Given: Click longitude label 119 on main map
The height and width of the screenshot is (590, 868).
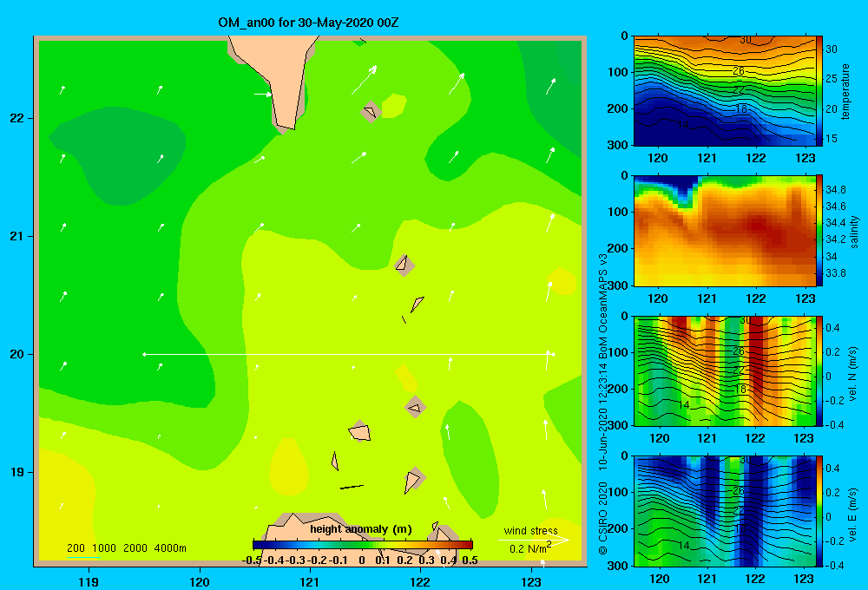Looking at the screenshot, I should pos(89,581).
